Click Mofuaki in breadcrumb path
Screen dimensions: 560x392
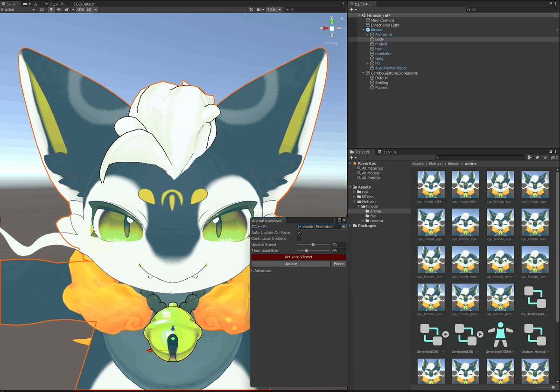click(435, 164)
